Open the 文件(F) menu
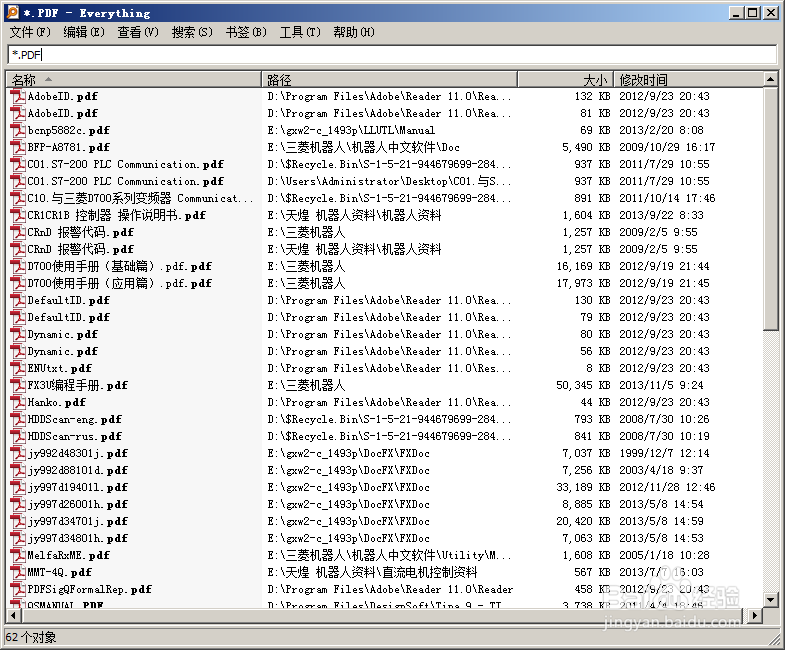This screenshot has width=785, height=650. click(x=31, y=32)
